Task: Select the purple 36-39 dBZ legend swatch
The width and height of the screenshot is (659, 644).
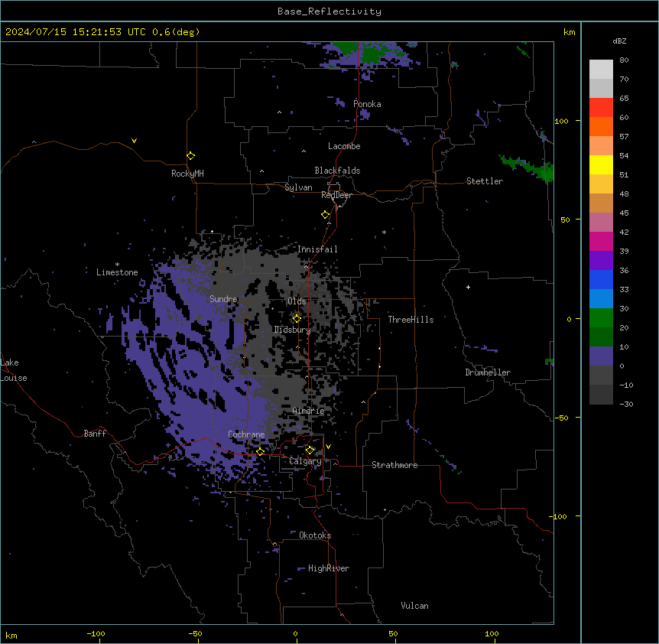Action: tap(601, 261)
